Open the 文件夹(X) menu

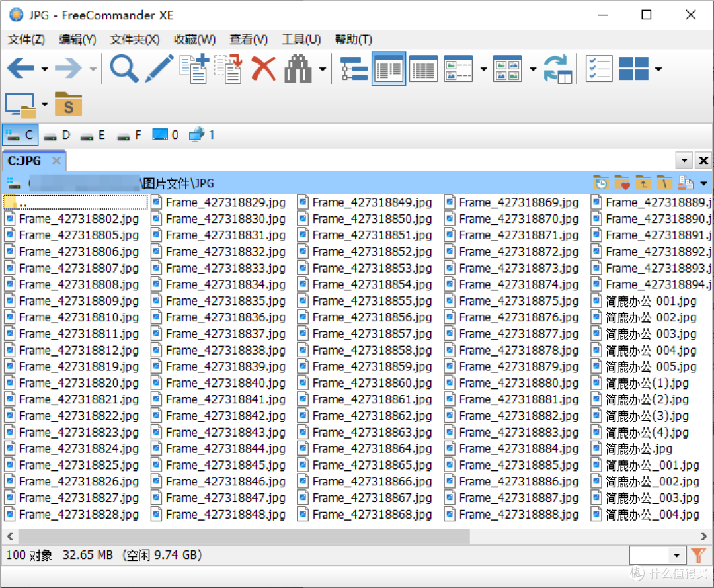(134, 40)
